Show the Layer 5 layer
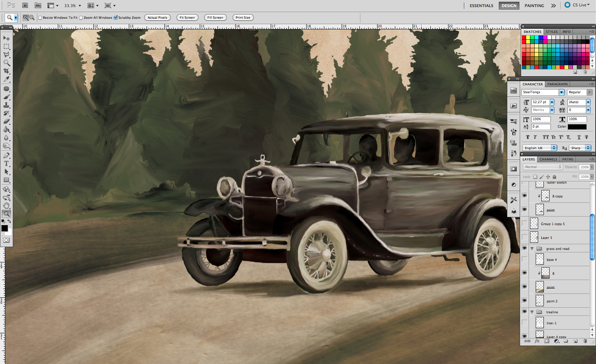 click(524, 237)
